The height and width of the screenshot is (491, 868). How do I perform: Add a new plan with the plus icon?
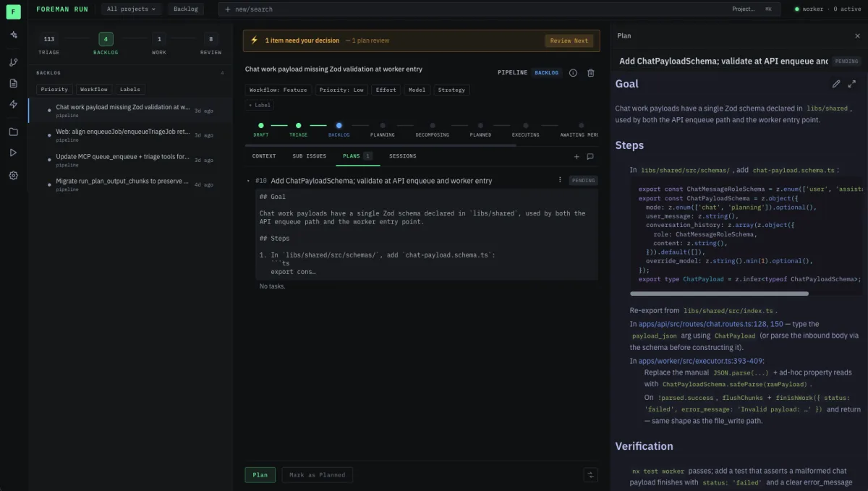[576, 156]
